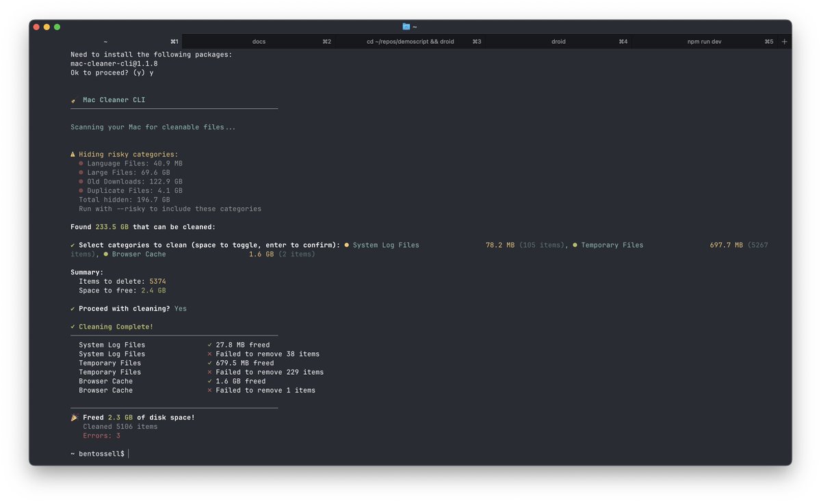Click the '697.7 MB' Temporary Files size
The image size is (821, 504).
click(x=727, y=245)
